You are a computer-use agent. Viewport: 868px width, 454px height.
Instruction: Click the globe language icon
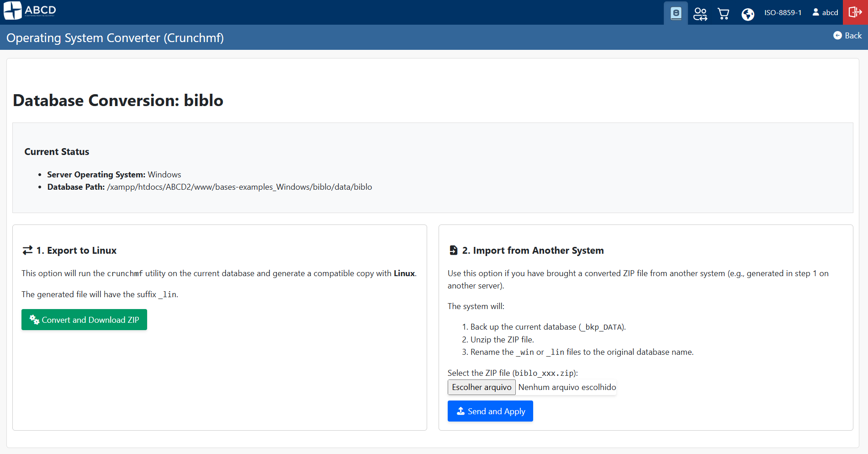click(748, 14)
